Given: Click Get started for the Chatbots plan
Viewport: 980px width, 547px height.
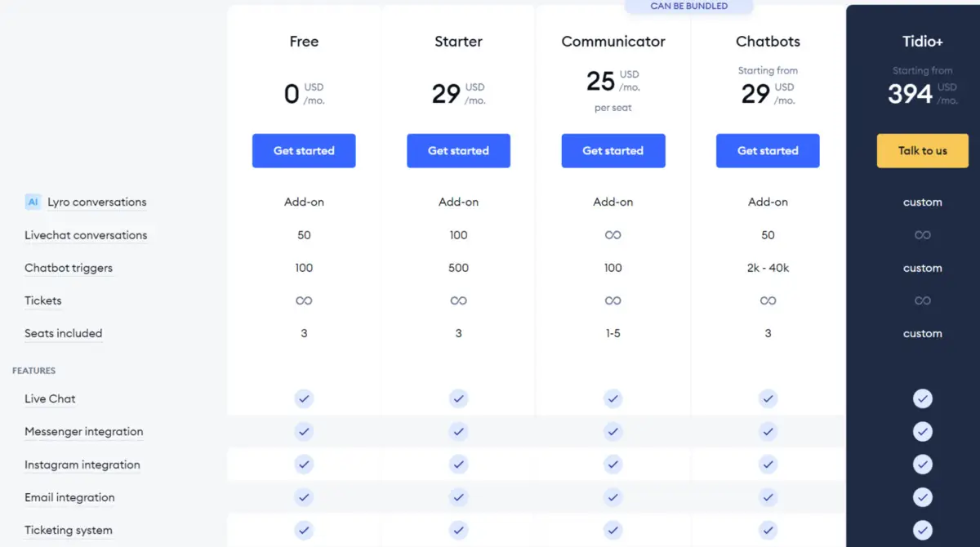Looking at the screenshot, I should [x=768, y=151].
